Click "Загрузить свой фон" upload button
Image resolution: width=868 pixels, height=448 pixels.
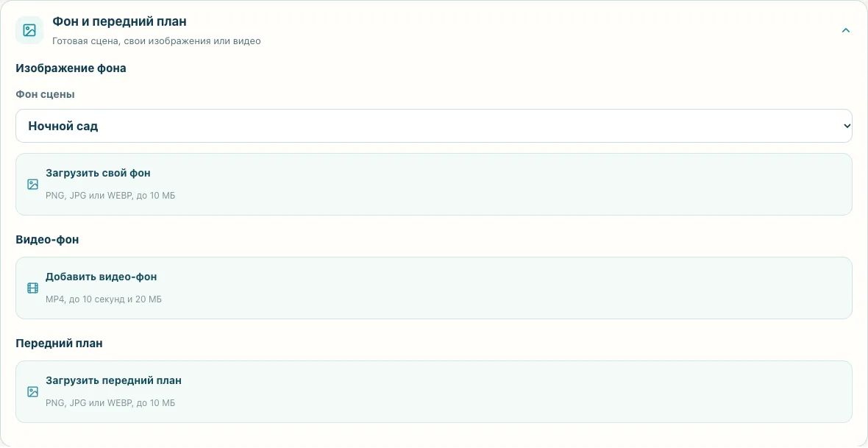(x=434, y=185)
